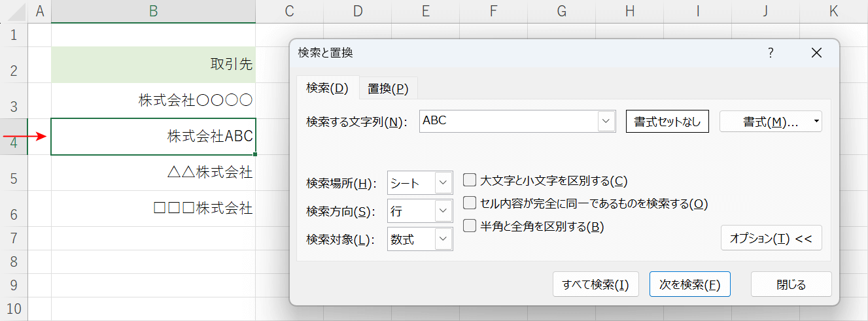
Task: Switch to the 置換 tab
Action: pyautogui.click(x=388, y=89)
